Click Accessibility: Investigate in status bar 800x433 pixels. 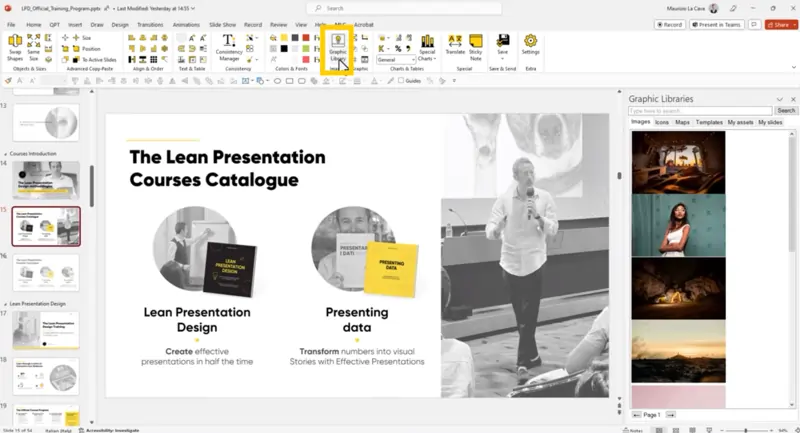[x=109, y=430]
